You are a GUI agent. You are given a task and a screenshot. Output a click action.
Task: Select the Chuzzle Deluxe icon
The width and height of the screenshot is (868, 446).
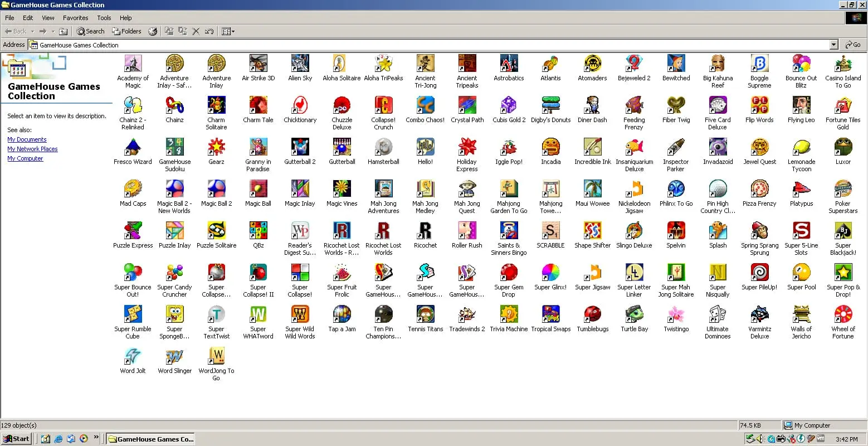pyautogui.click(x=342, y=105)
